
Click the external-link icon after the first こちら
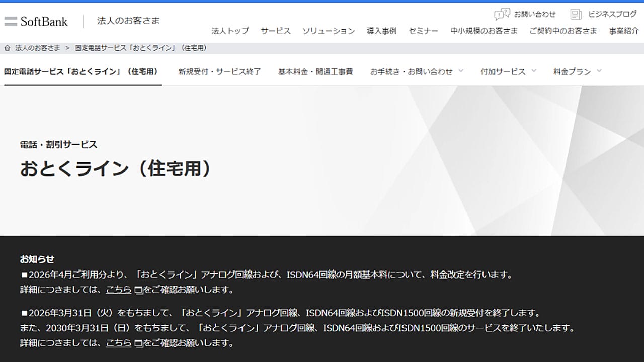point(137,290)
